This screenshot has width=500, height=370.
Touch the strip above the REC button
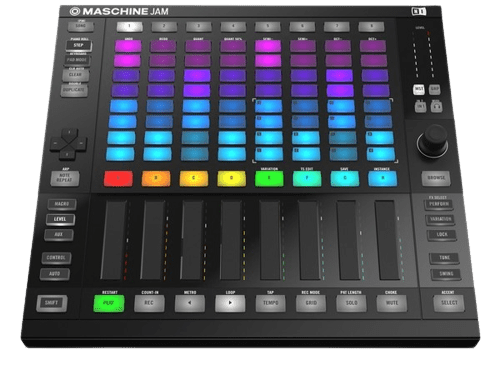153,240
